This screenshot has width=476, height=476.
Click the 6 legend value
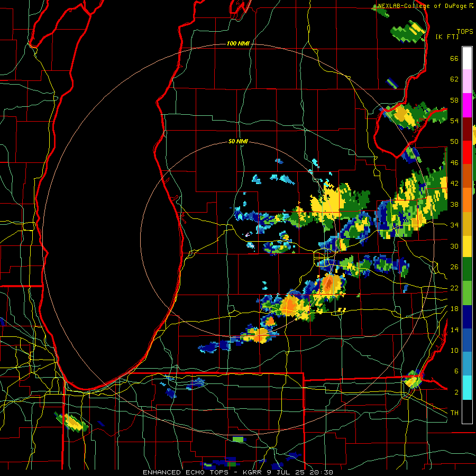pos(456,371)
